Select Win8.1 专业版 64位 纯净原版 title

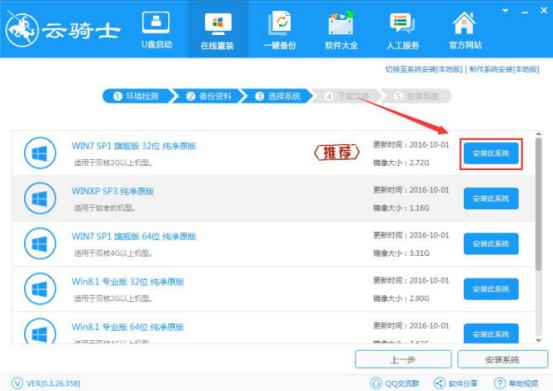(x=128, y=327)
